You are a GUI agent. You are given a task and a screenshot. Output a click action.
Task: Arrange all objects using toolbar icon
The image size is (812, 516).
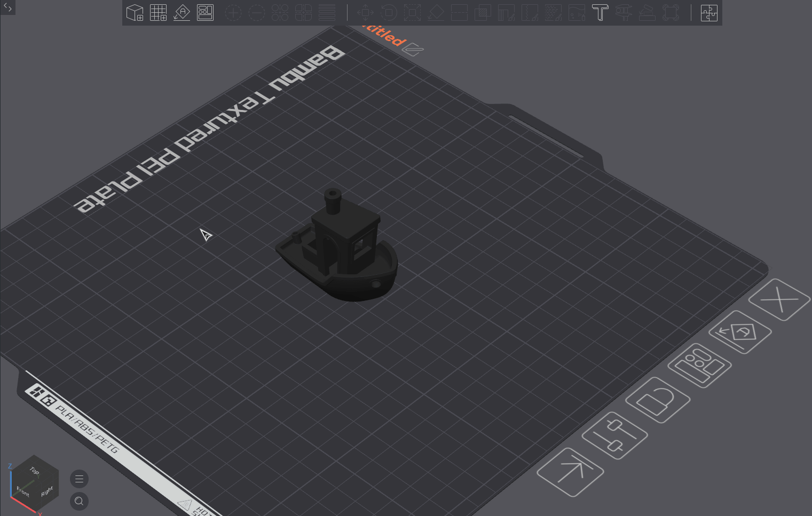[205, 12]
